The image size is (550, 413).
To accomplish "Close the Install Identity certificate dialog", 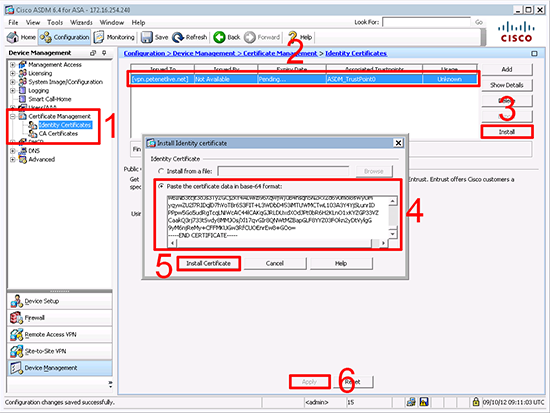I will click(398, 143).
